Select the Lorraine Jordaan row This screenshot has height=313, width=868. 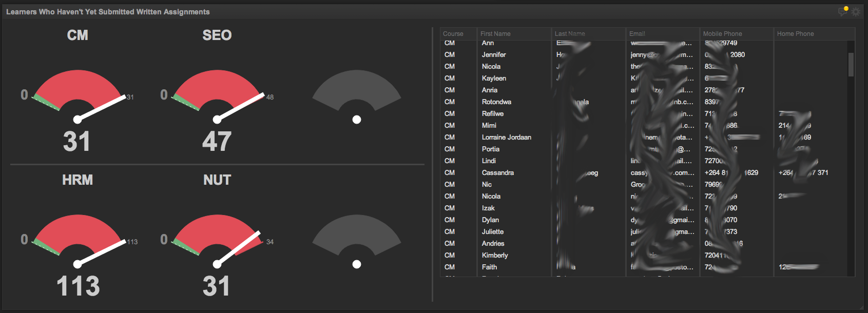[644, 137]
